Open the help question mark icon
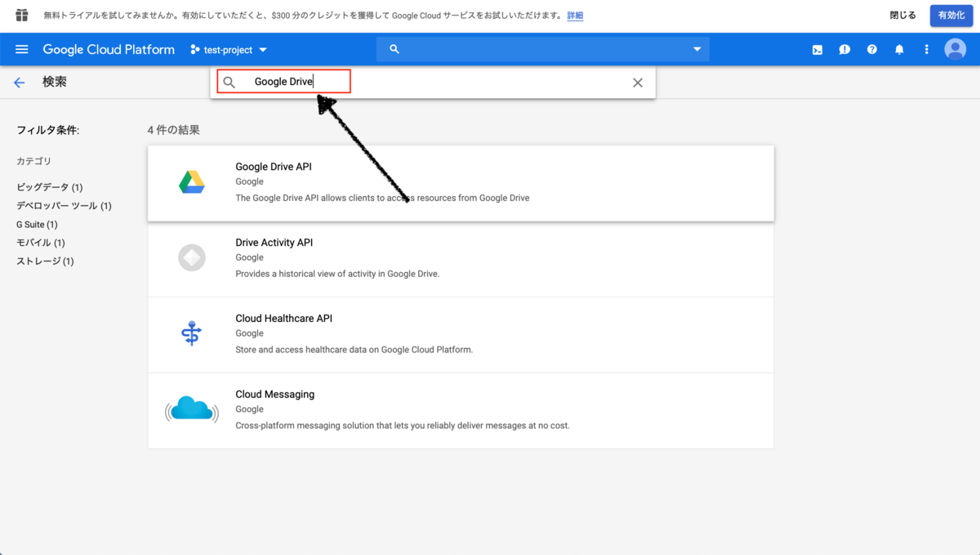Screen dimensions: 980x555 pyautogui.click(x=872, y=50)
